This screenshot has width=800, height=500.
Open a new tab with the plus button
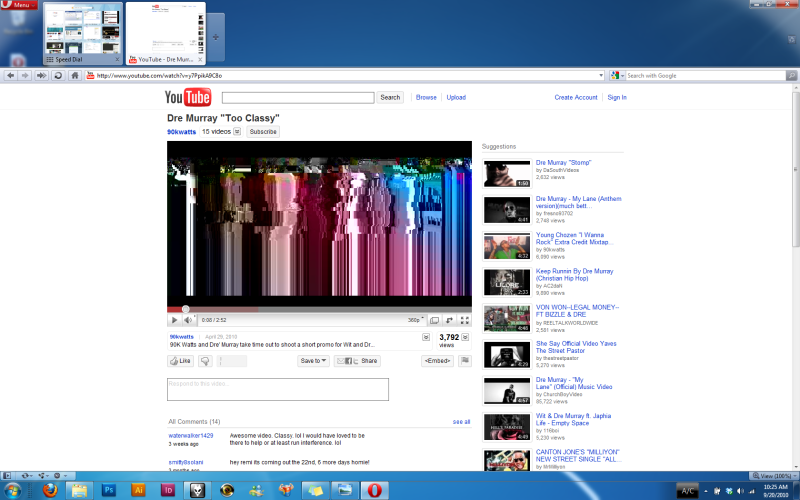point(216,37)
